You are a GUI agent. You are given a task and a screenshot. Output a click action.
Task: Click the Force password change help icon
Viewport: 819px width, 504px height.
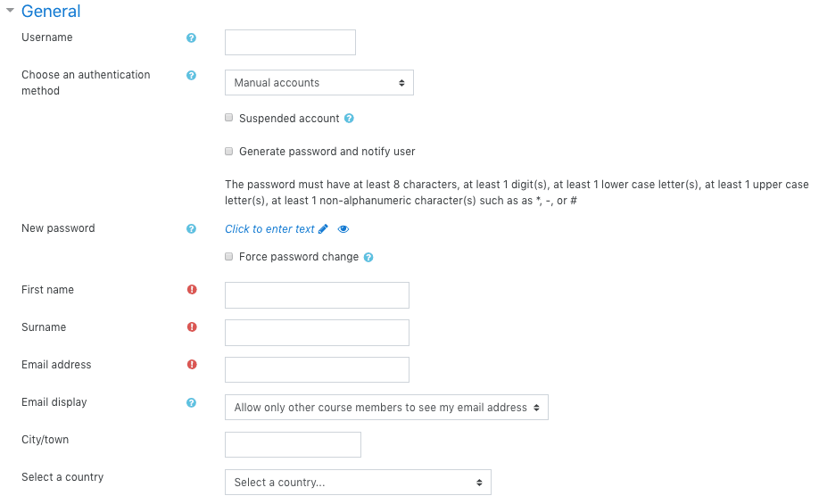(x=368, y=257)
